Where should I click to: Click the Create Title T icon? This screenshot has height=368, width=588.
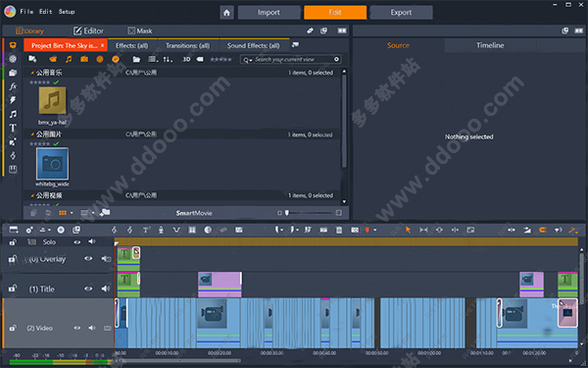click(x=145, y=230)
